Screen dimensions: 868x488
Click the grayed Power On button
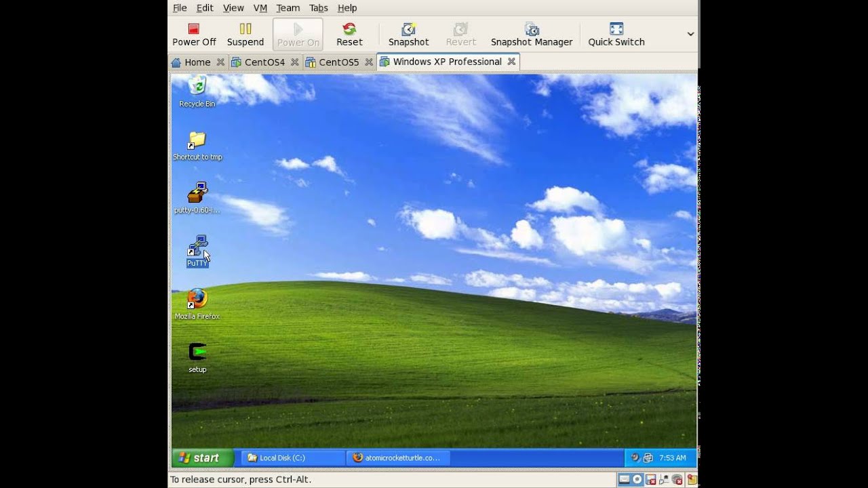pos(298,35)
